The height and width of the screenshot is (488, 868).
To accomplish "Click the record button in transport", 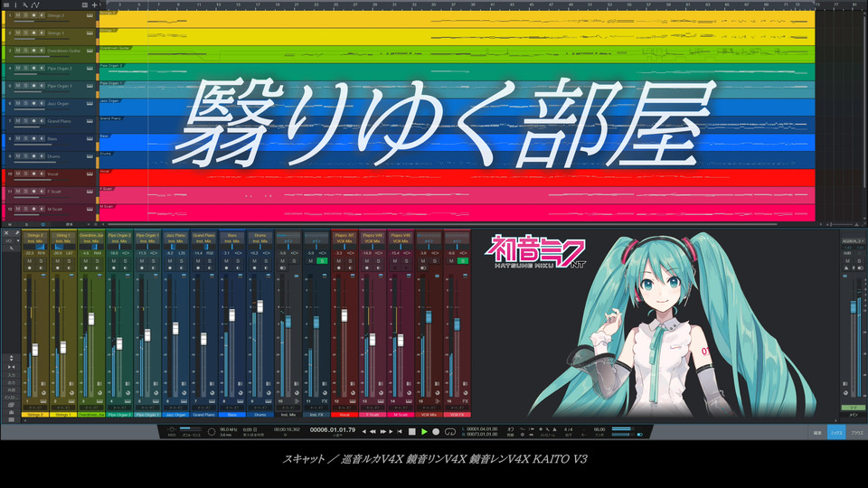I will pos(436,432).
